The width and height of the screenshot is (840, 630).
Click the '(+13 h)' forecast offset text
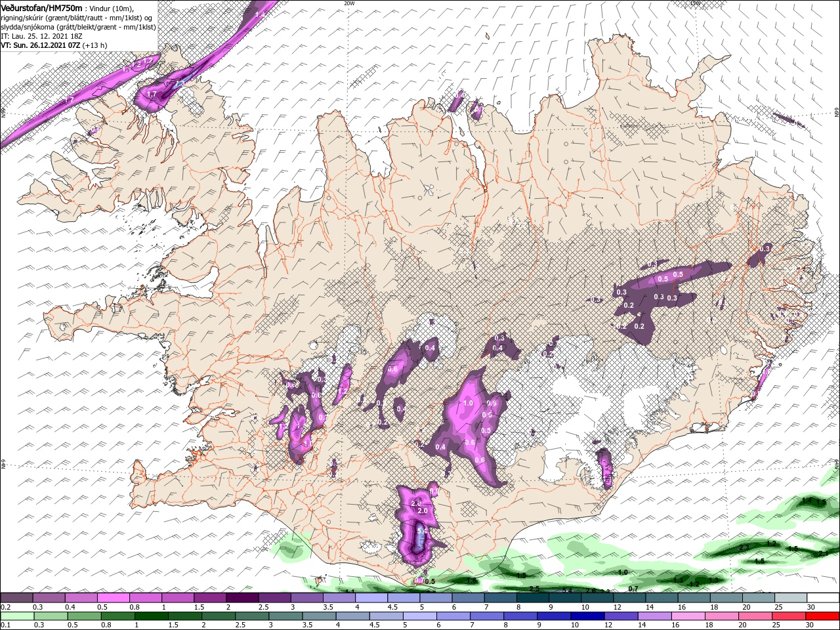point(96,45)
